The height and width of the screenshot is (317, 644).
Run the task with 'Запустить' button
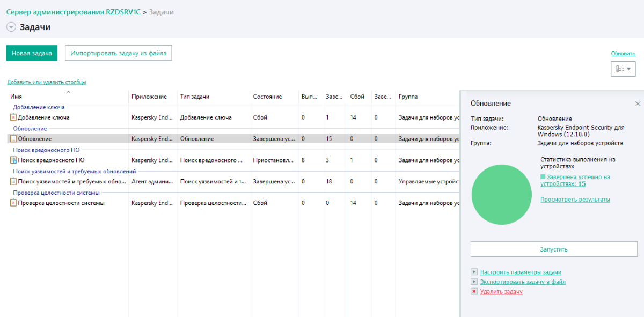tap(554, 249)
